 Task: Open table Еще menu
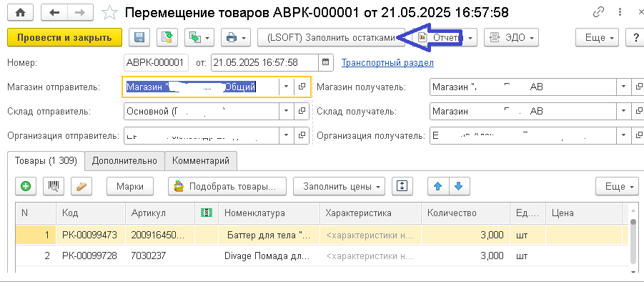618,186
